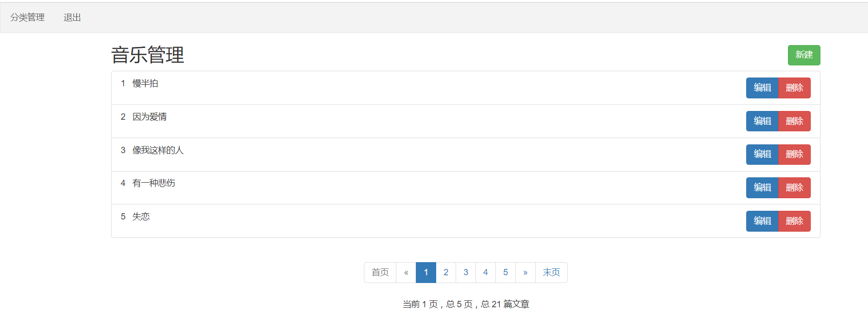Click the 音乐管理 page heading

(147, 55)
